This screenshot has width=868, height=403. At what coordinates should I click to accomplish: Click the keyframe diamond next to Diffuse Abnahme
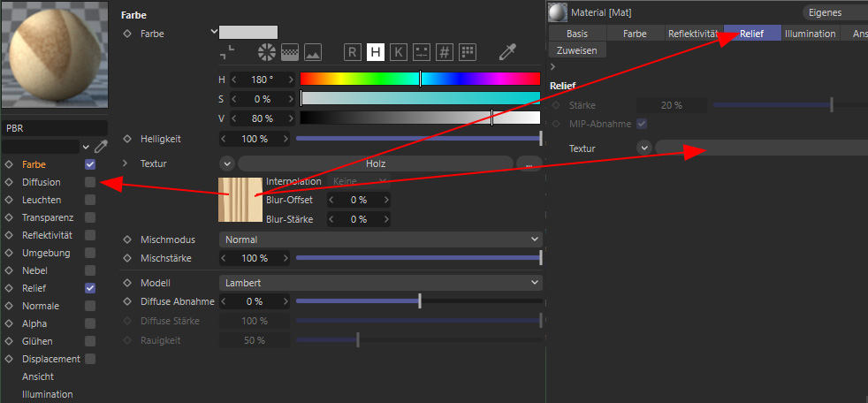(x=127, y=301)
